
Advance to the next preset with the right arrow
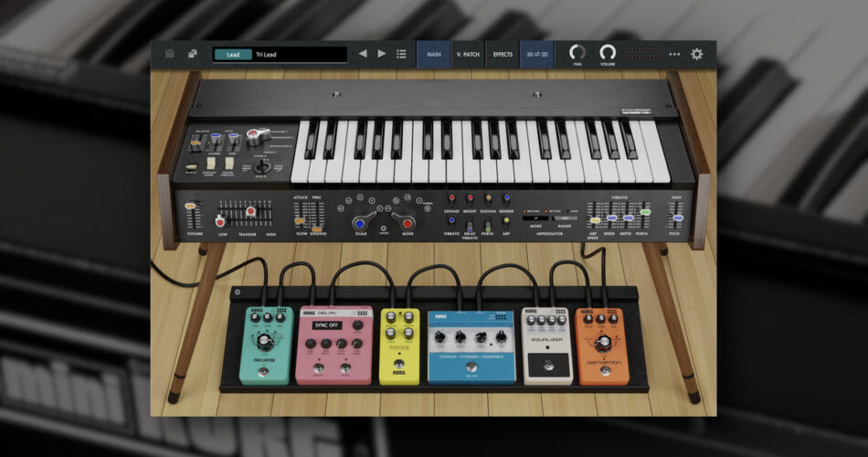(x=382, y=54)
